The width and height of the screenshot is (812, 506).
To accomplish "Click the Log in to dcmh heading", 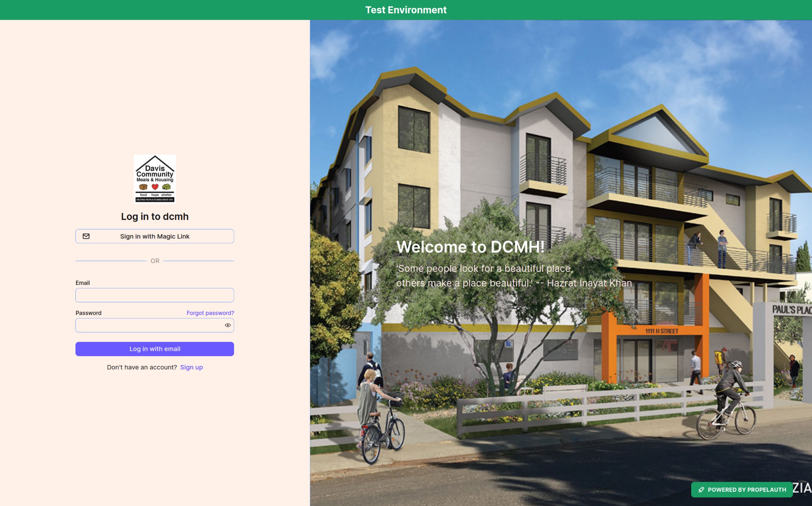I will coord(155,216).
